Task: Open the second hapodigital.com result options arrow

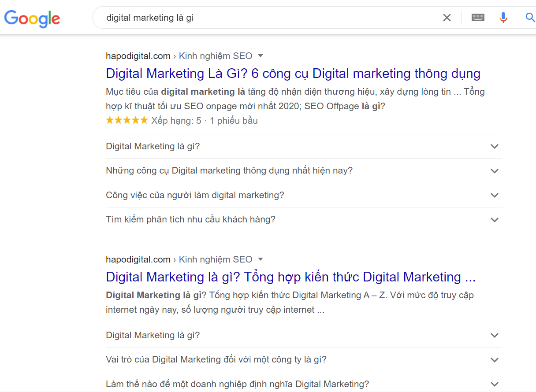Action: 261,259
